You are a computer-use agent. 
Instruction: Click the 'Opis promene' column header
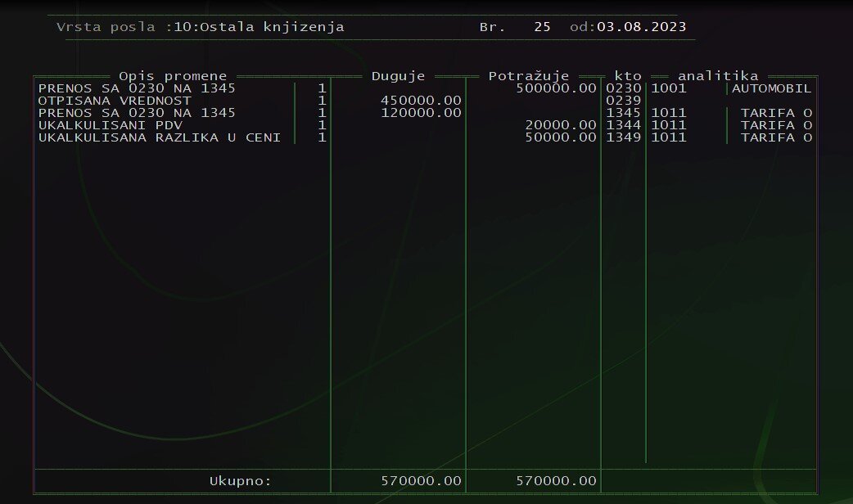(x=173, y=76)
